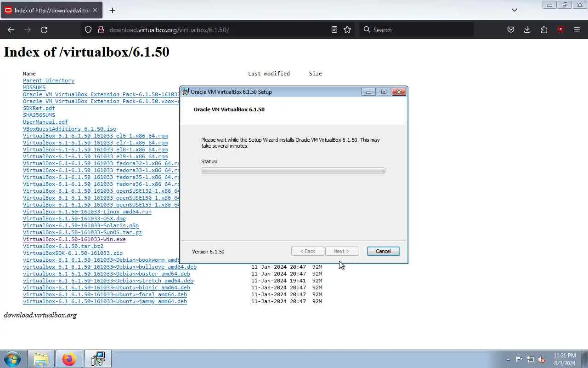Download the Debian bullseye deb package

110,267
